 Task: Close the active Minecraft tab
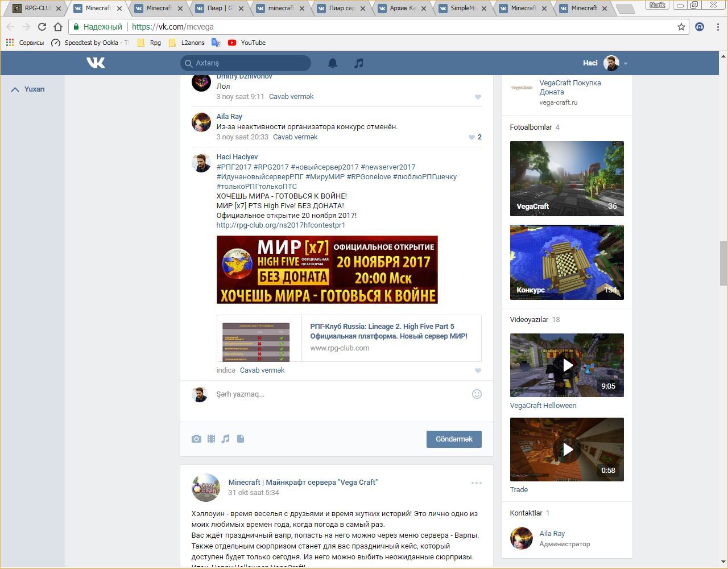119,9
